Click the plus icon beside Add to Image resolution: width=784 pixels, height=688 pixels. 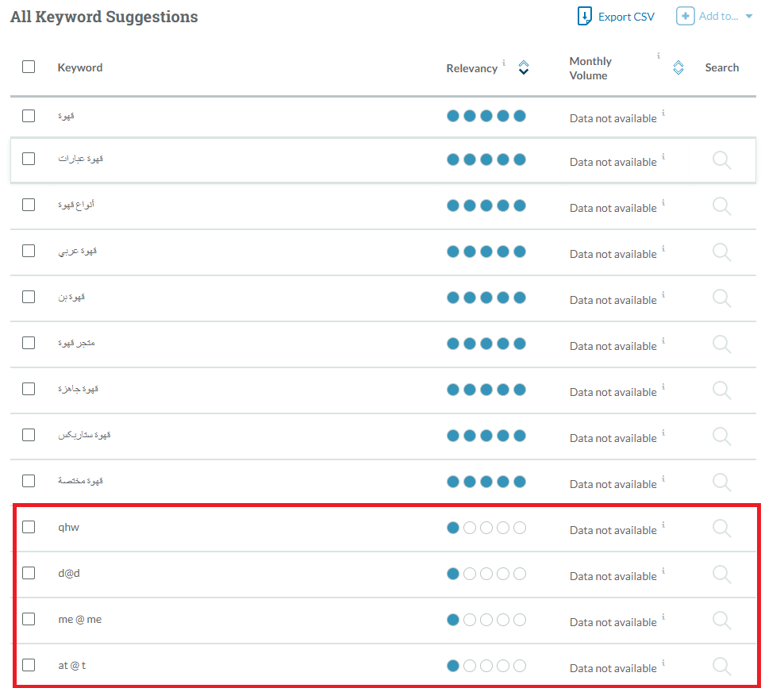point(685,16)
